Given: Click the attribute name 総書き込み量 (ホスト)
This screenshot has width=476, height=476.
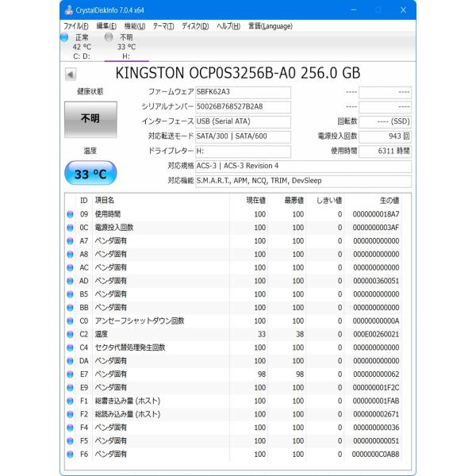Looking at the screenshot, I should [128, 401].
